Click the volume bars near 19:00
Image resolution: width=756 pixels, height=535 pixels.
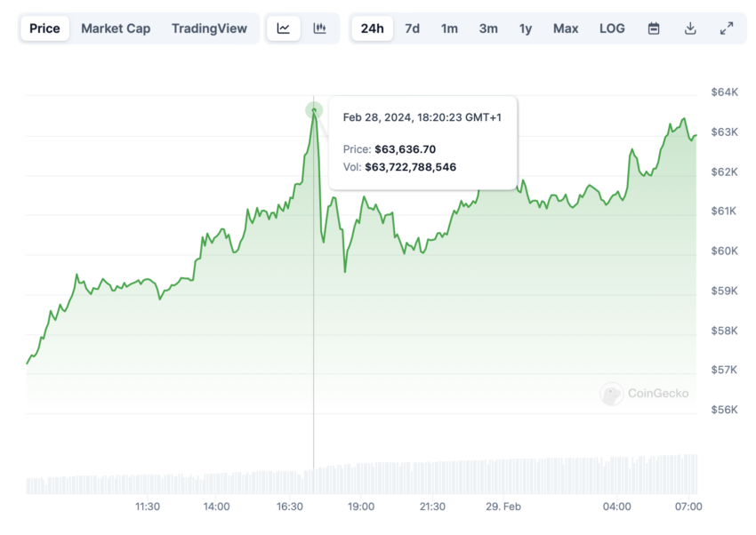tap(360, 478)
